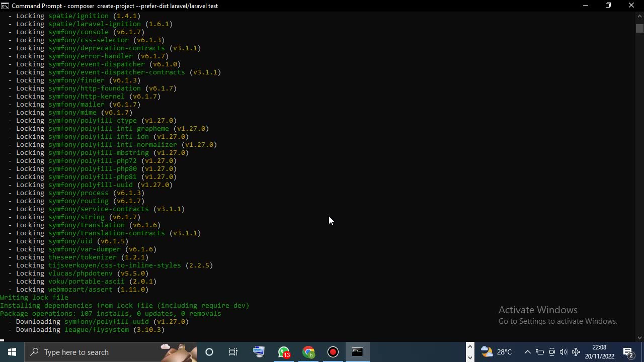Open the Windows Start menu
Screen dimensions: 644x362
12,352
